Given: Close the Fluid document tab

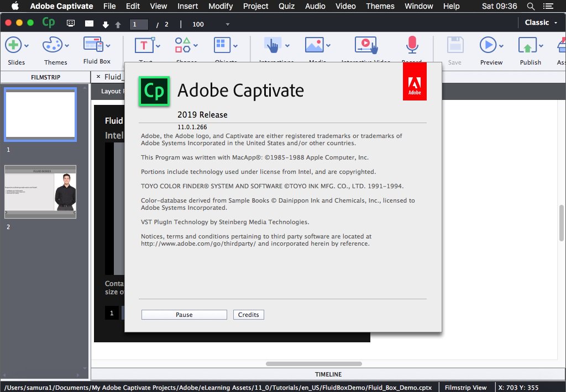Looking at the screenshot, I should click(x=98, y=77).
